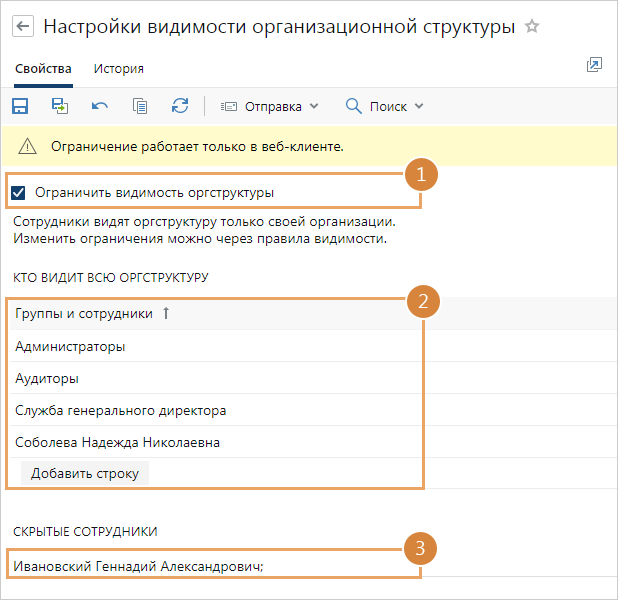618x600 pixels.
Task: Add page to favorites with star icon
Action: click(532, 27)
